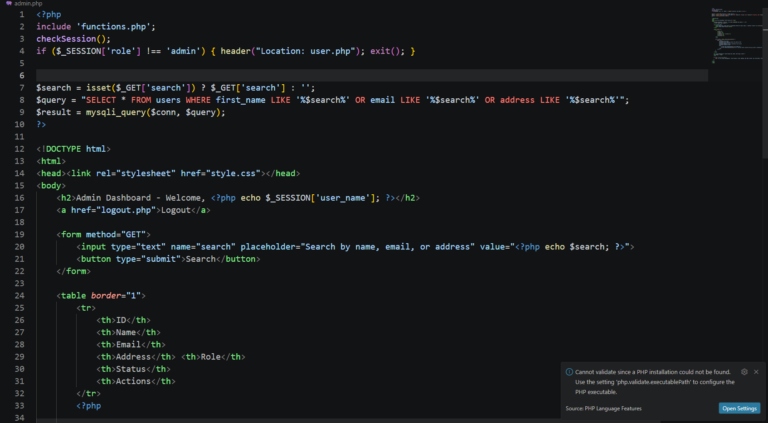Click line number 24 in the gutter
The image size is (768, 423).
pos(19,295)
